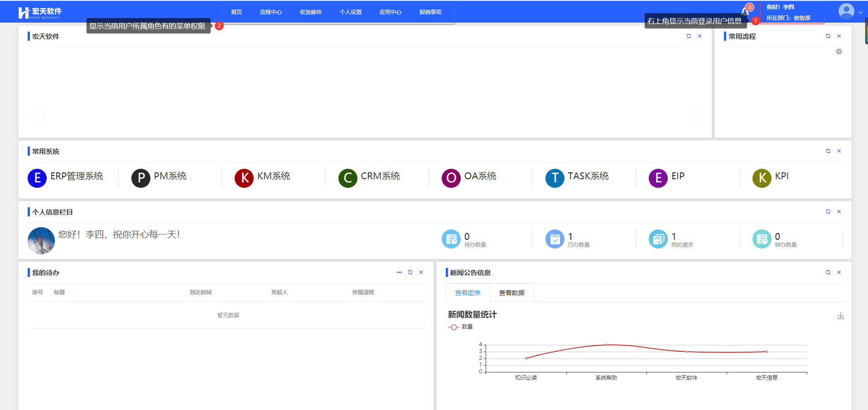
Task: Open settings gear in 常用流程 panel
Action: click(x=839, y=52)
